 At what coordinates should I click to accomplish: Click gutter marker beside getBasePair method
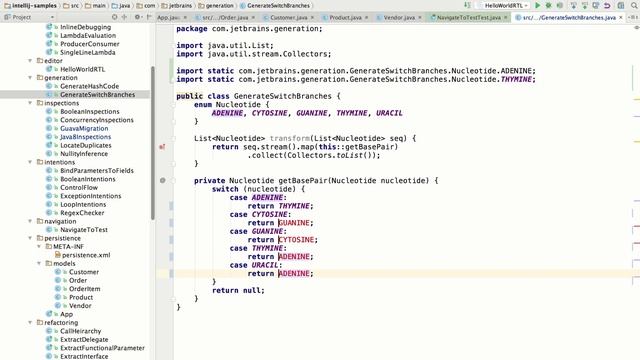pos(162,180)
